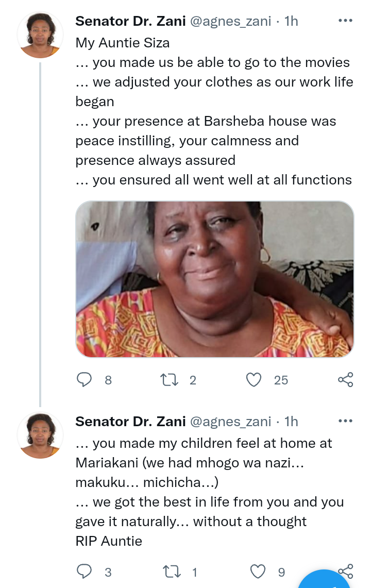Open the 1h timestamp on first tweet
Viewport: 371px width, 588px height.
click(291, 21)
